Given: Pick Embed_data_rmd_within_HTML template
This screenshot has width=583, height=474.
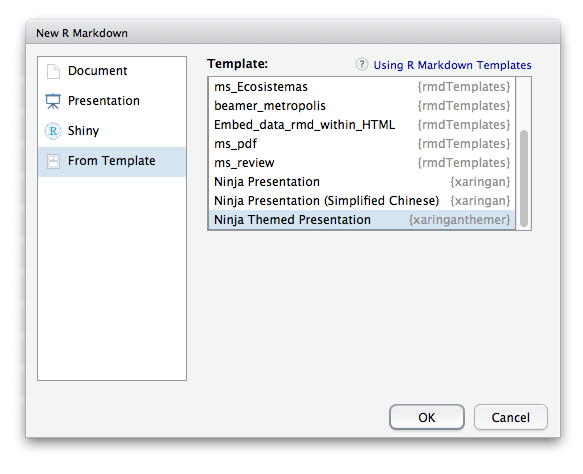Looking at the screenshot, I should (362, 125).
